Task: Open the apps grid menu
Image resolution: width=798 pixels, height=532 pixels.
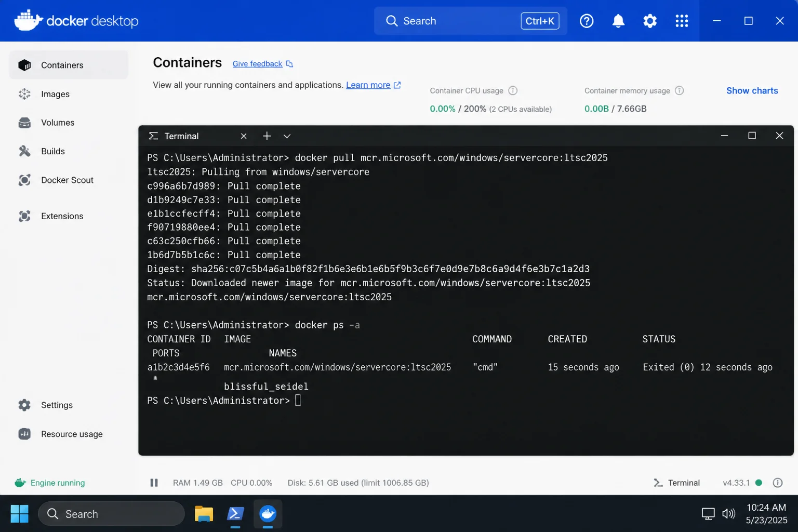Action: [682, 21]
